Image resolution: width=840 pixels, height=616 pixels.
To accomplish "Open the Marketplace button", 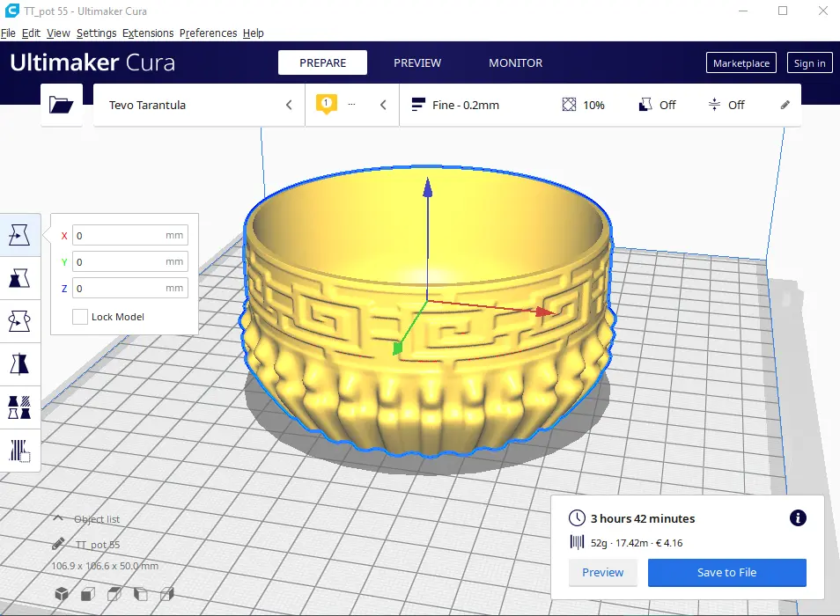I will point(741,62).
